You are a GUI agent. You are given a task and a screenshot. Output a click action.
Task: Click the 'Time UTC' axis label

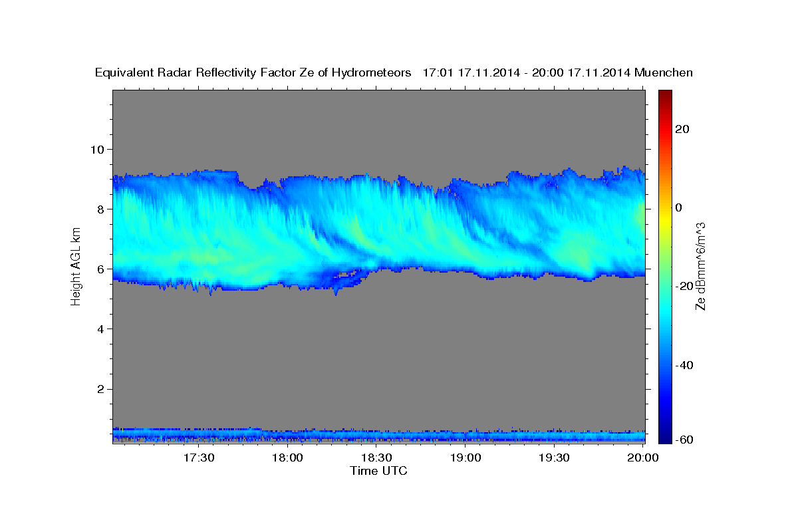[378, 471]
